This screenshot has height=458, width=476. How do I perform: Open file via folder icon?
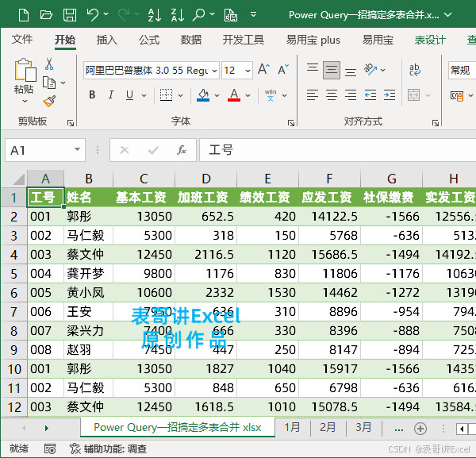[46, 15]
